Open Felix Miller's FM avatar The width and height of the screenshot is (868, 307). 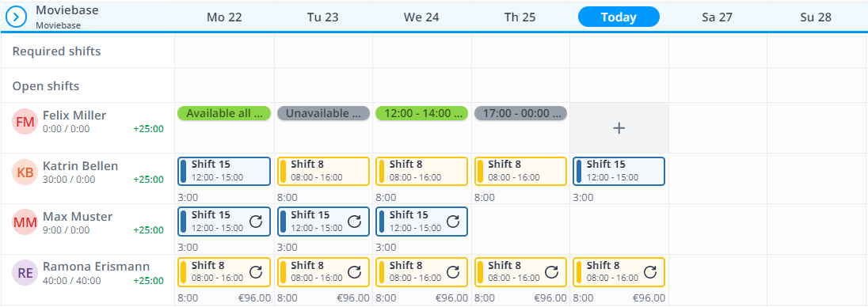(25, 122)
